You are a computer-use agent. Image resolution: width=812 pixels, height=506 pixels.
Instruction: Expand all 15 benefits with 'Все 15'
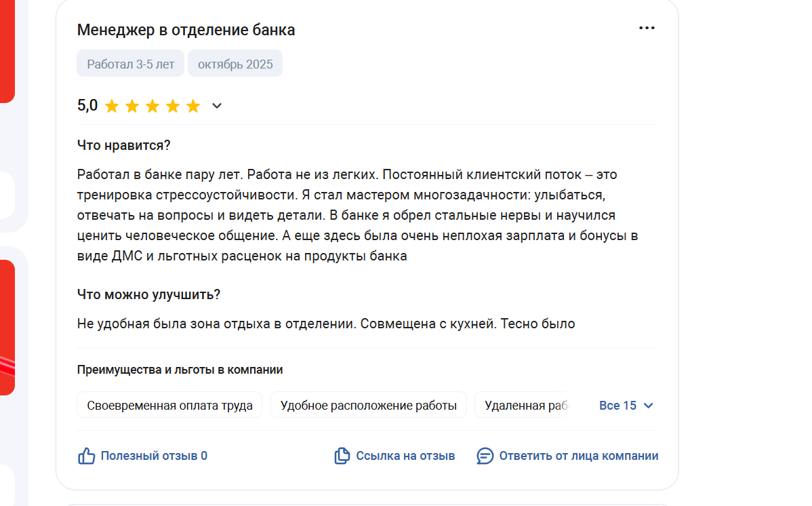[x=617, y=406]
